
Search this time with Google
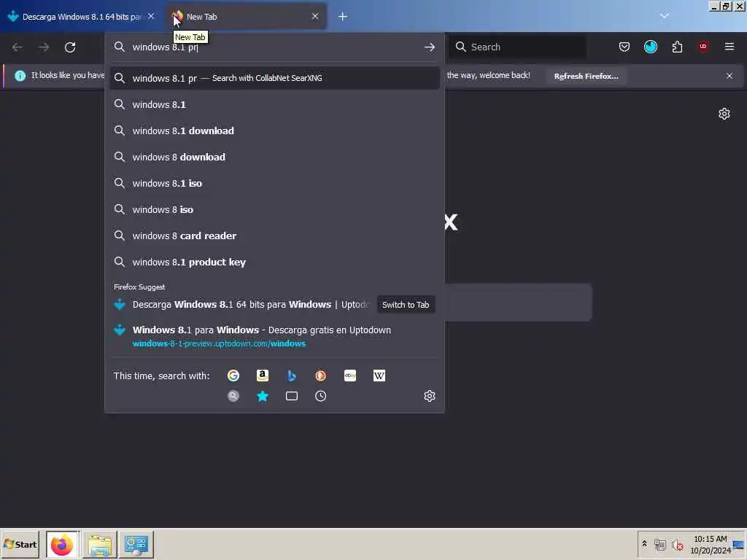coord(233,376)
